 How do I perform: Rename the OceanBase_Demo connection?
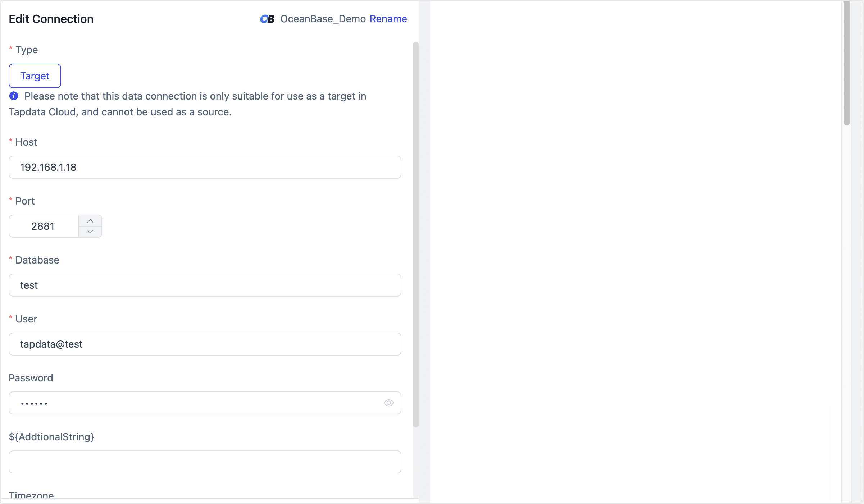[388, 19]
